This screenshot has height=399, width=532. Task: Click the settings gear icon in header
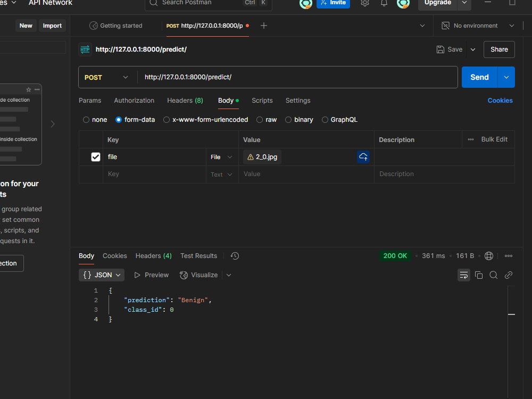(365, 3)
